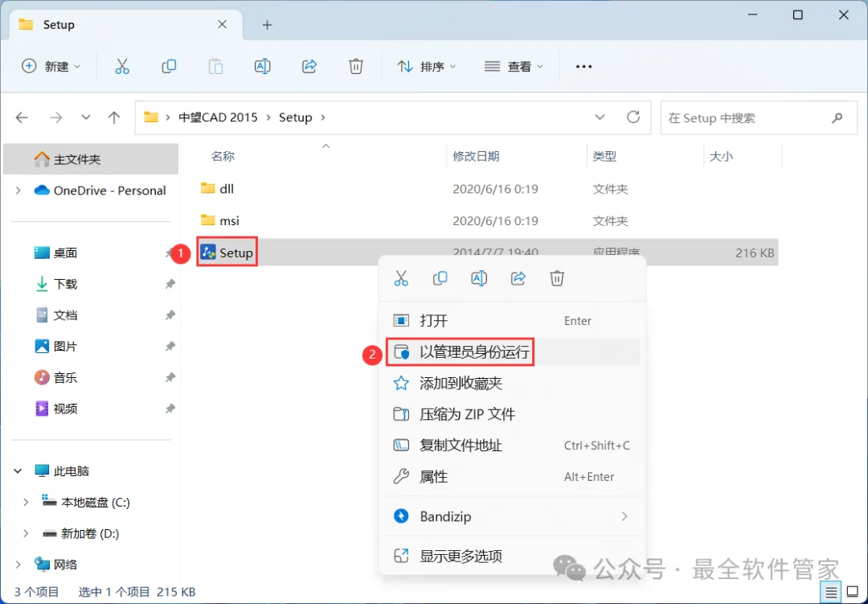Expand the address bar history dropdown

click(600, 117)
